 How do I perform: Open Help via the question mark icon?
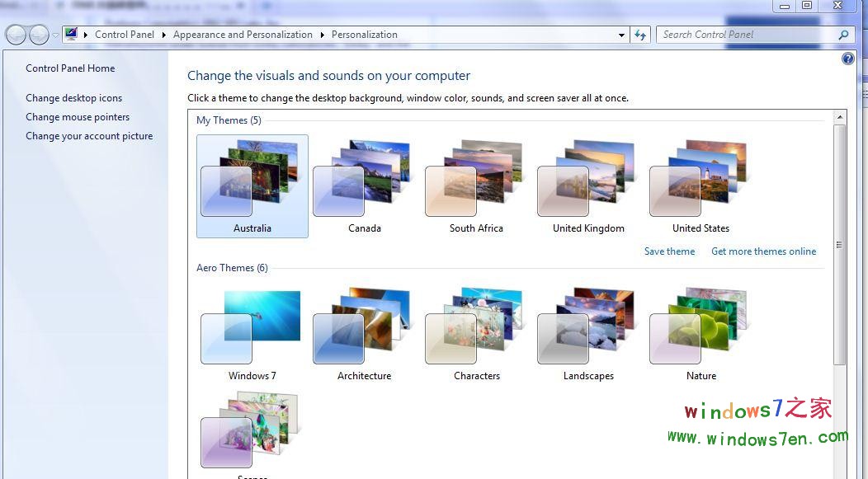847,58
